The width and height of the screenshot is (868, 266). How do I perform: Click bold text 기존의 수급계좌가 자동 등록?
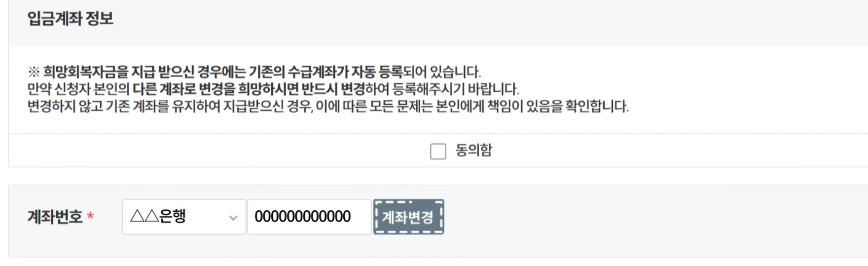pos(325,72)
